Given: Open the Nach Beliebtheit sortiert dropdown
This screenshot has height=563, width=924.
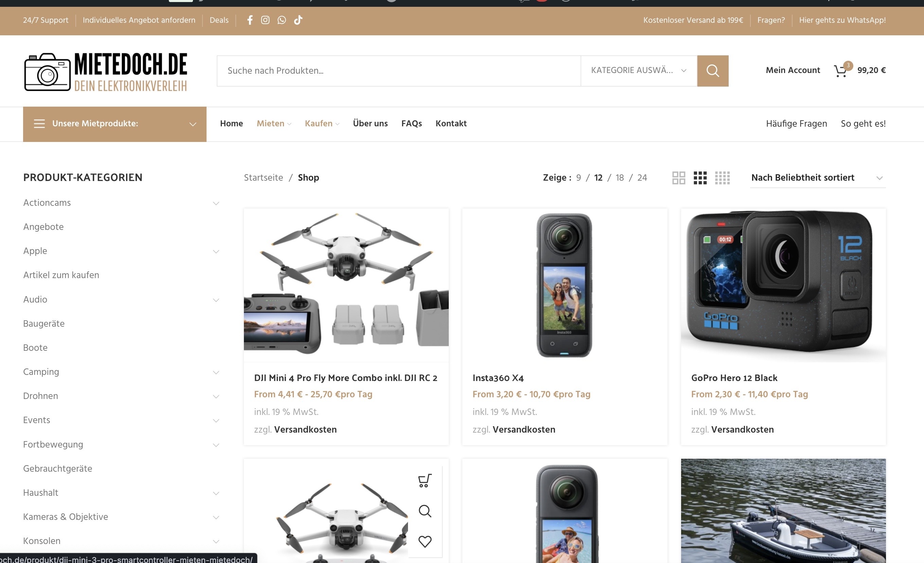Looking at the screenshot, I should (x=817, y=178).
